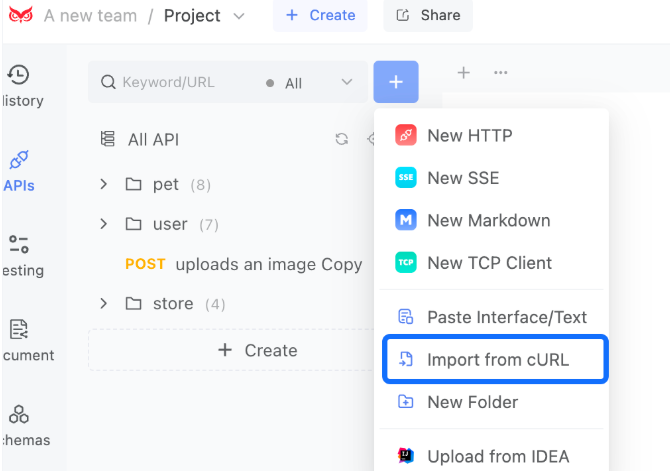Choose New SSE from the menu
This screenshot has height=471, width=670.
pos(491,178)
